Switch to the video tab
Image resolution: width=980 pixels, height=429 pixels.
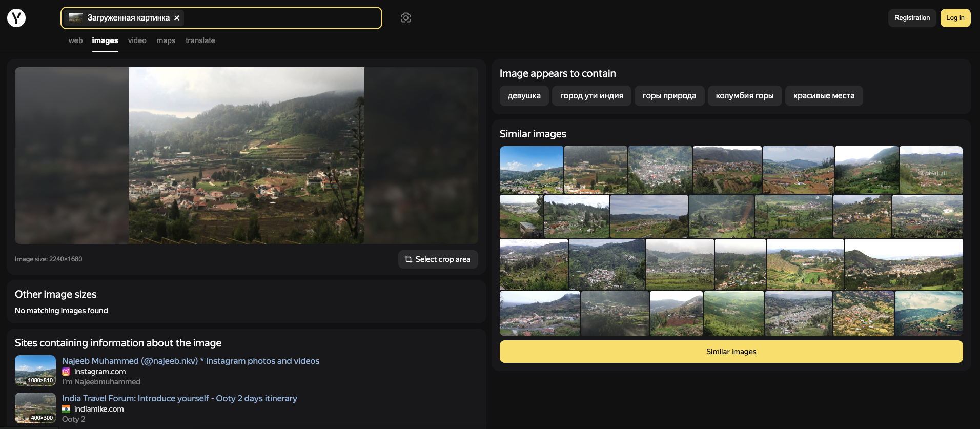pyautogui.click(x=137, y=40)
